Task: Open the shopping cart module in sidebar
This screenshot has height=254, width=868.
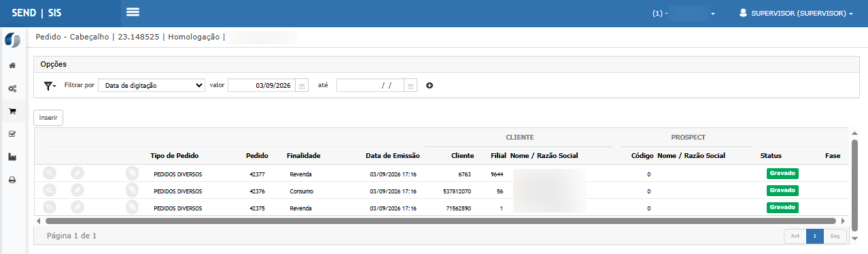Action: pyautogui.click(x=12, y=111)
